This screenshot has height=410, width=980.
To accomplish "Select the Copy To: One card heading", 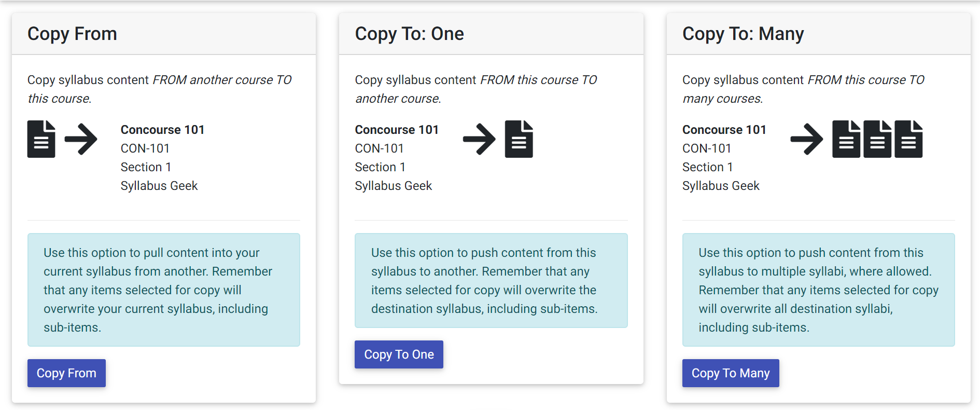I will pos(409,34).
